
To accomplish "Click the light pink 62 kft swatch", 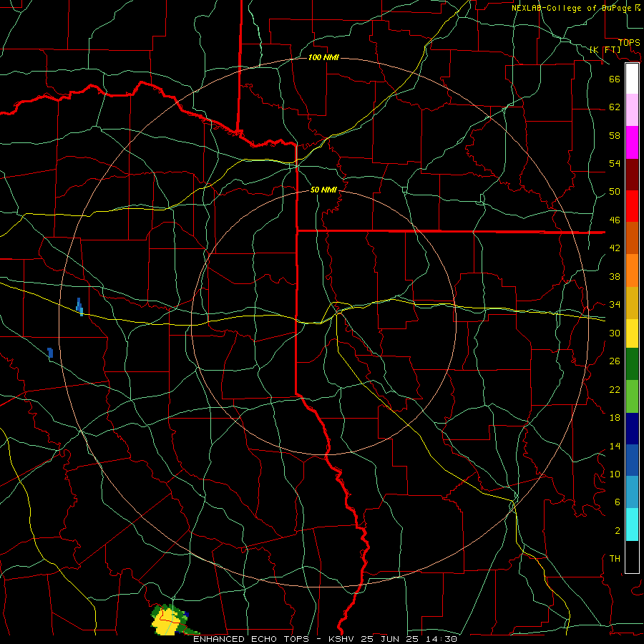I will [632, 109].
